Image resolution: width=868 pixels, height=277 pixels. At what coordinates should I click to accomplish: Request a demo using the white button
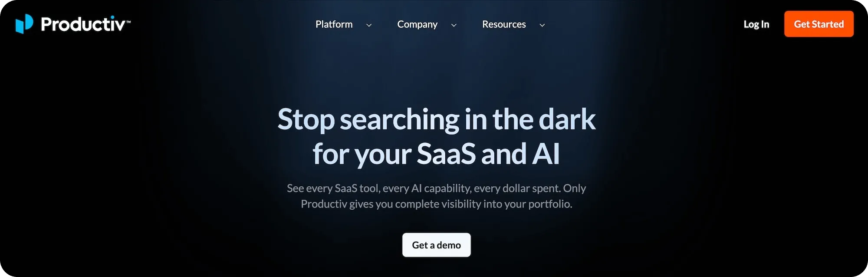point(436,244)
